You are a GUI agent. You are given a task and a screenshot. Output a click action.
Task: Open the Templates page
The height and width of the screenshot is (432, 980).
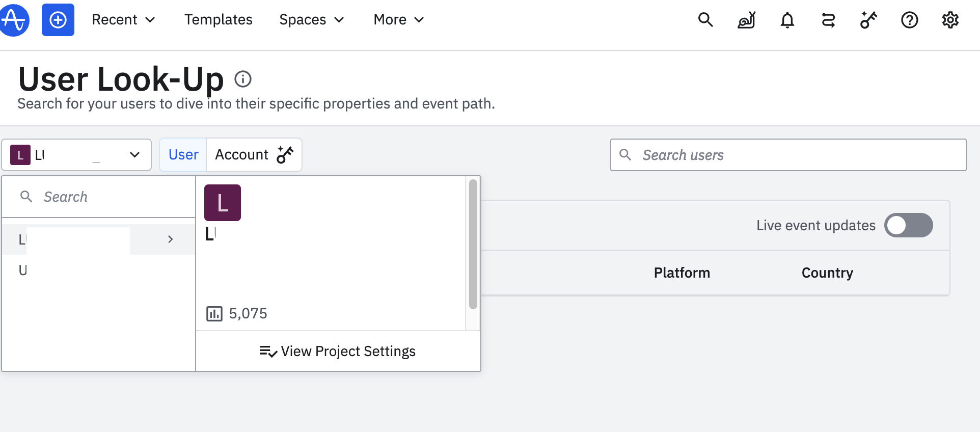click(218, 20)
